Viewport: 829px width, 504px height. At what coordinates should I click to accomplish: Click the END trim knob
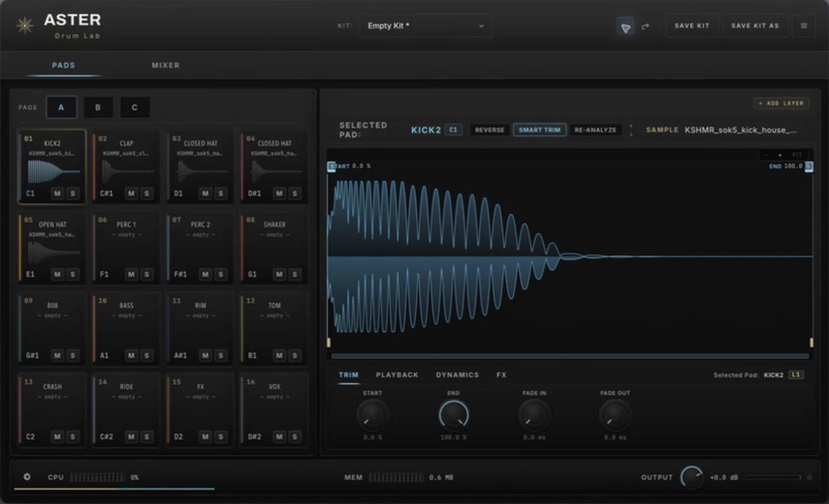(453, 415)
